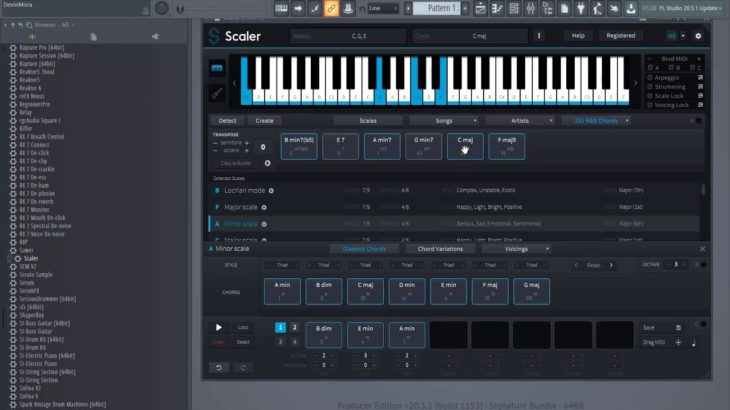Toggle Bind MIDI checkbox C
Viewport: 730px width, 410px height.
coord(693,68)
